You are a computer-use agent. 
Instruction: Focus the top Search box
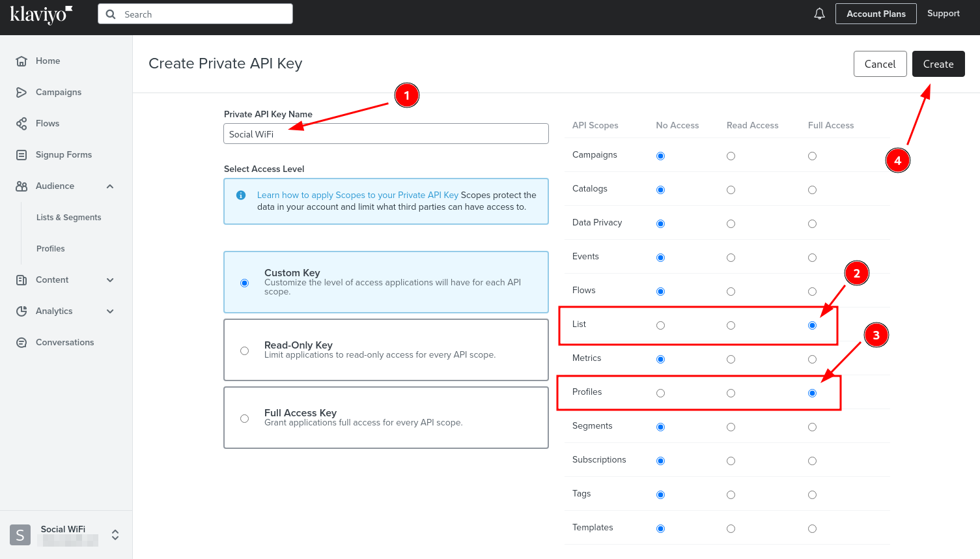click(195, 14)
